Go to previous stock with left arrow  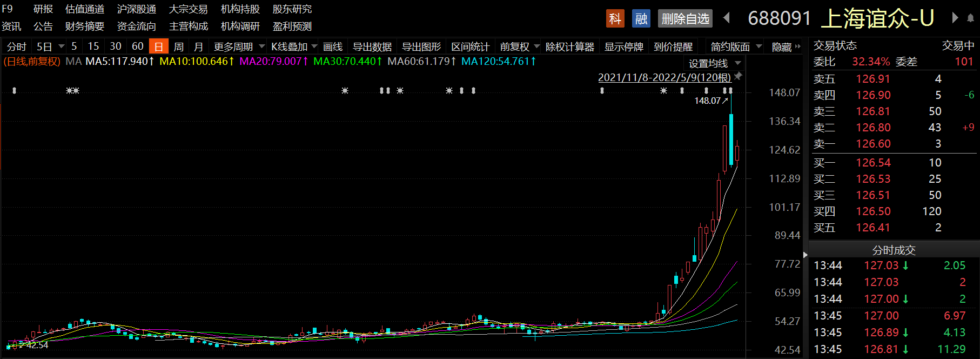click(x=727, y=18)
